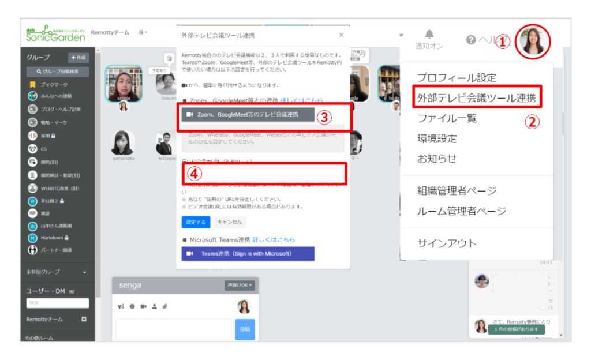Click yamanaka's avatar
Image resolution: width=591 pixels, height=364 pixels.
click(x=124, y=142)
